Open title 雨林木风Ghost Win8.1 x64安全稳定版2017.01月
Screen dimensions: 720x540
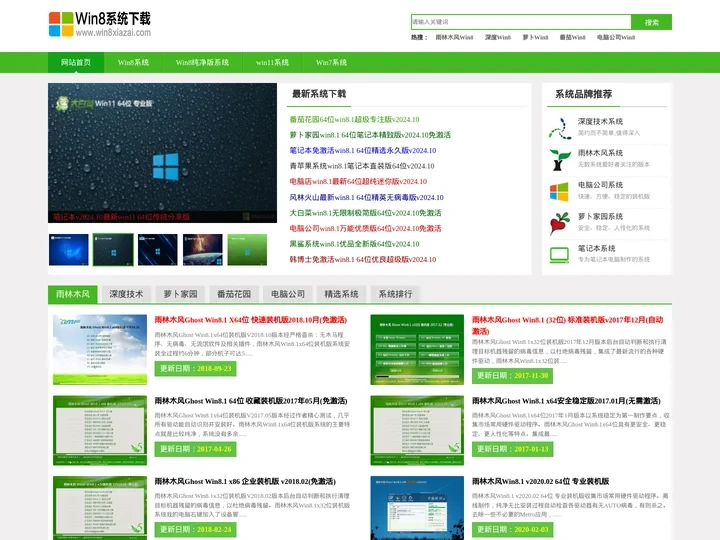(566, 401)
